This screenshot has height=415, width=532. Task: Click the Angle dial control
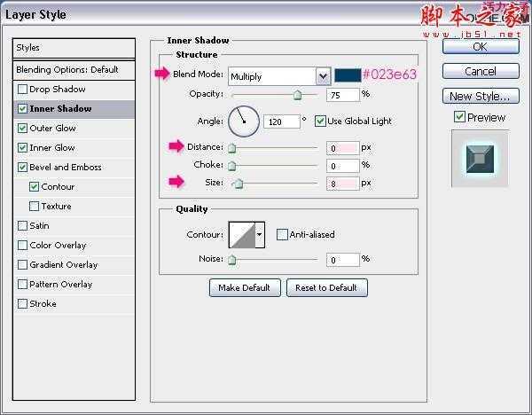(243, 121)
